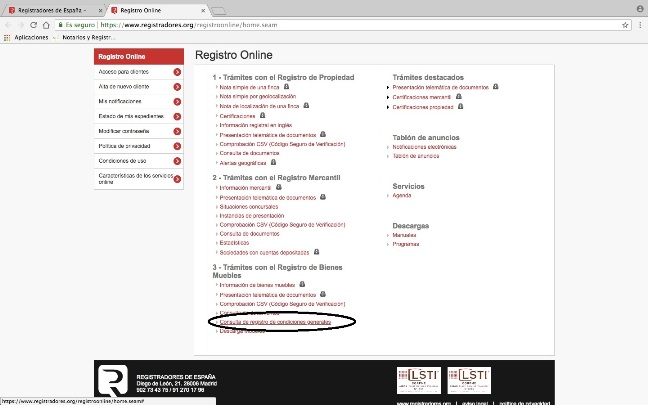This screenshot has width=648, height=405.
Task: Click the red arrow beside Mis notificaciones
Action: pos(177,102)
